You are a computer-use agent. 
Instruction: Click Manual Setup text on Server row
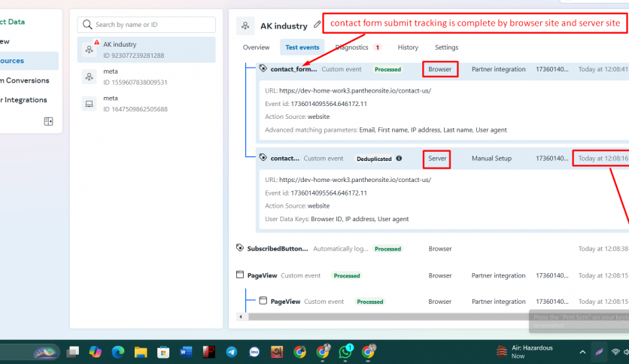(x=491, y=159)
